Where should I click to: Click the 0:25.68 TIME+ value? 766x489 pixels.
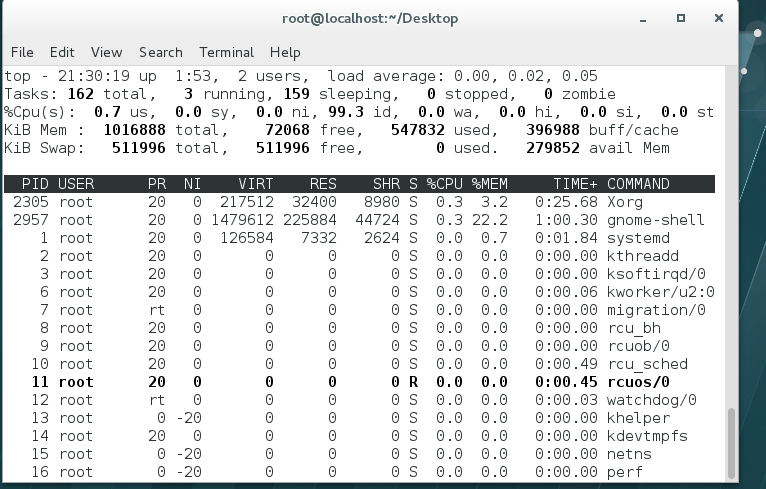(x=566, y=202)
